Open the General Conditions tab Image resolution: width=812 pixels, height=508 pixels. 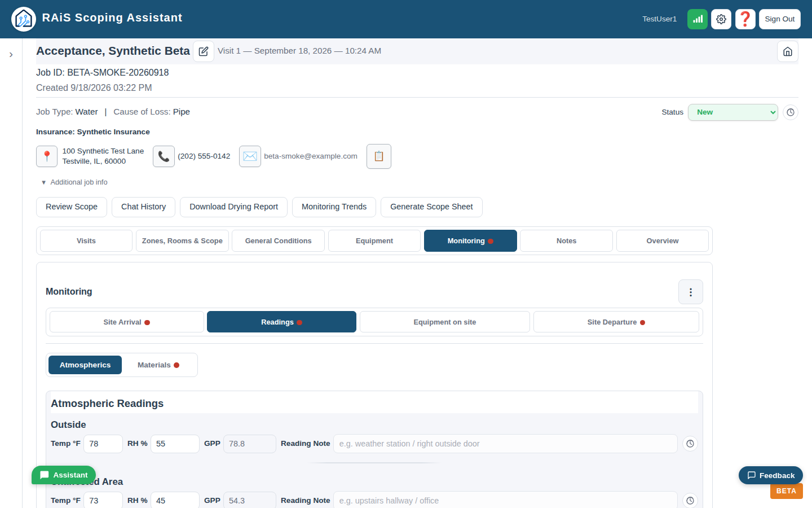279,241
